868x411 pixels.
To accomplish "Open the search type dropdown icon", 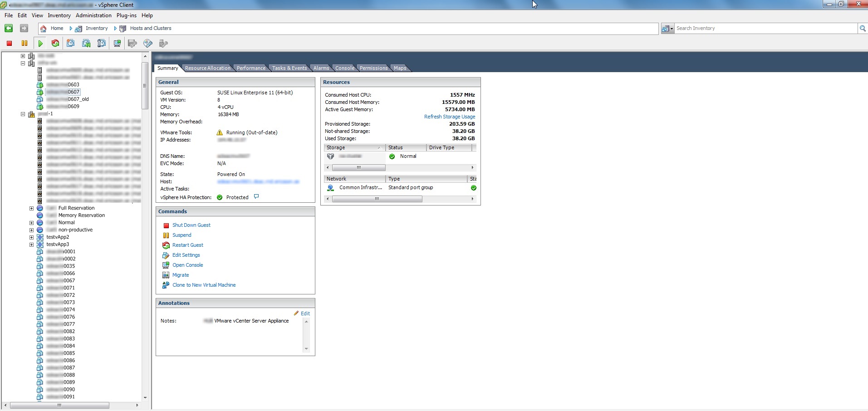I will coord(667,28).
